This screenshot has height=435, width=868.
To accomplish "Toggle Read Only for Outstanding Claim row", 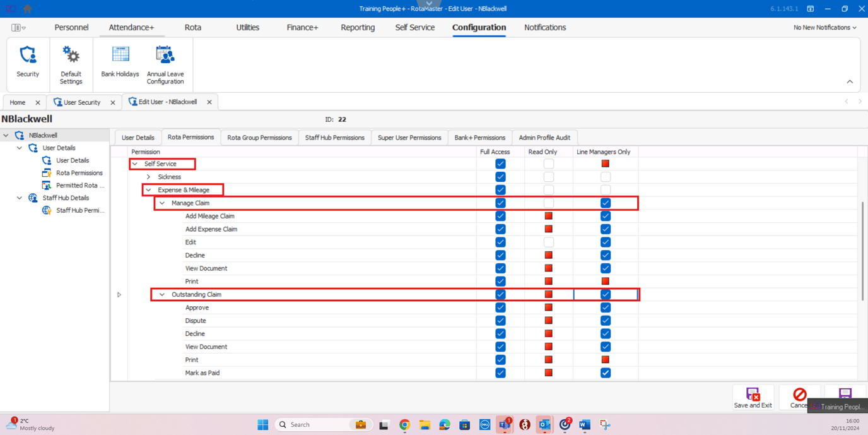I will [x=549, y=294].
